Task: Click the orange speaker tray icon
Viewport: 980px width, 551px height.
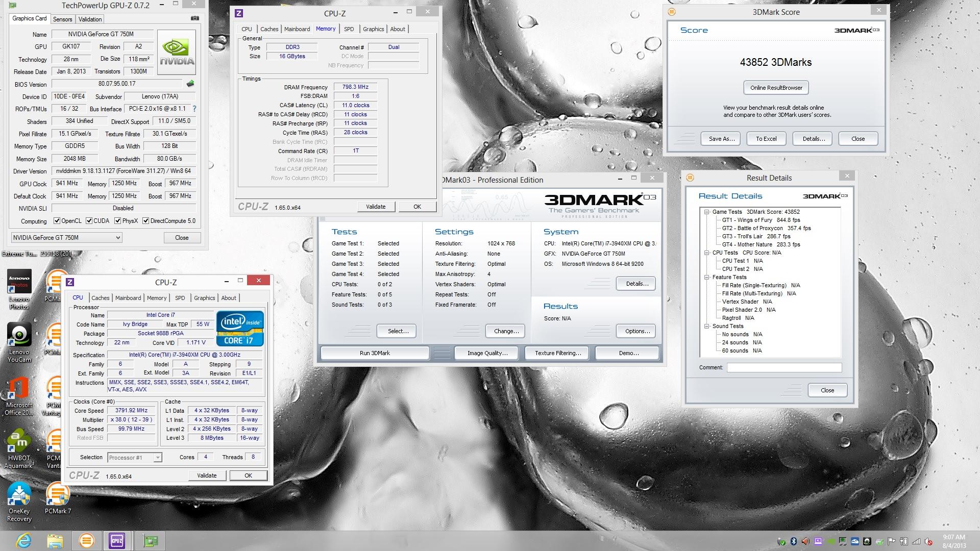Action: point(805,541)
